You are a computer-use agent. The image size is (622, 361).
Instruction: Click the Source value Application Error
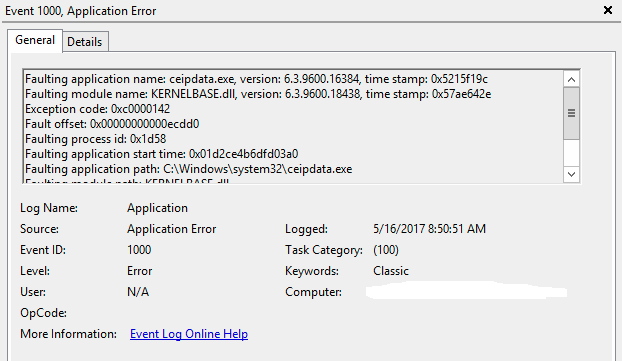click(x=171, y=229)
